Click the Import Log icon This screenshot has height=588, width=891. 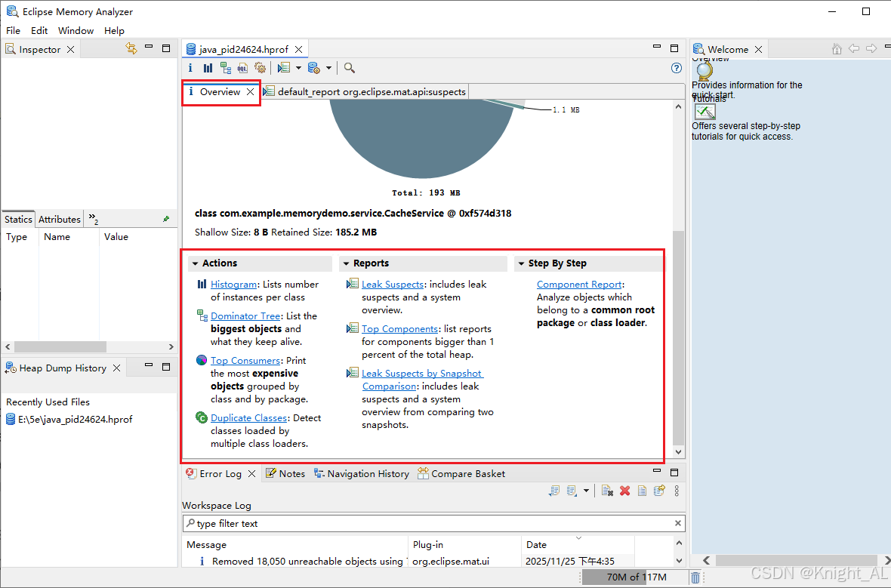(x=572, y=491)
